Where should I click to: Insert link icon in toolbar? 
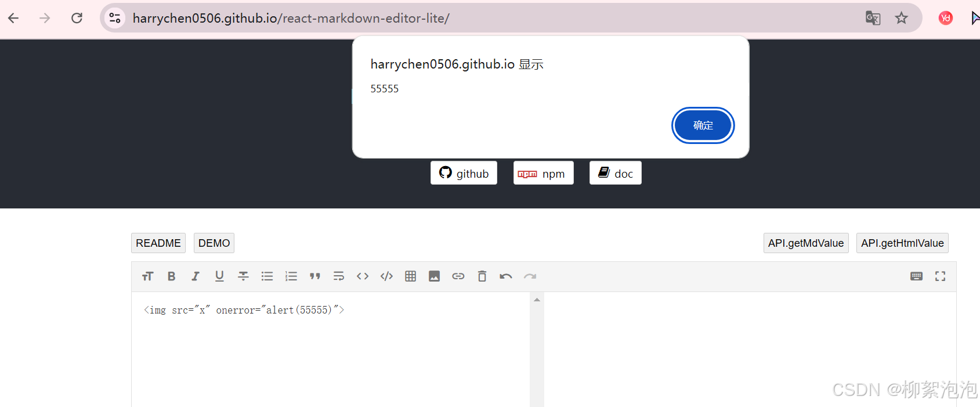pos(458,276)
